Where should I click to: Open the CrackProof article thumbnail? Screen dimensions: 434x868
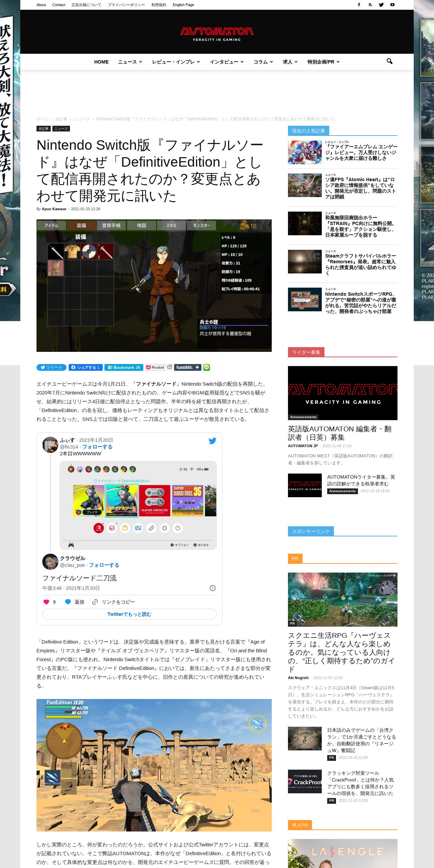(x=305, y=781)
